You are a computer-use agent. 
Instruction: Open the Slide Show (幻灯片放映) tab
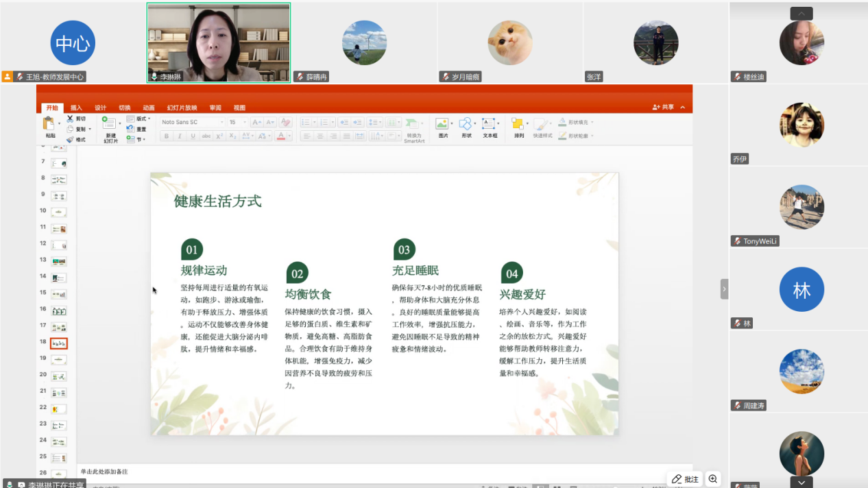click(x=182, y=108)
